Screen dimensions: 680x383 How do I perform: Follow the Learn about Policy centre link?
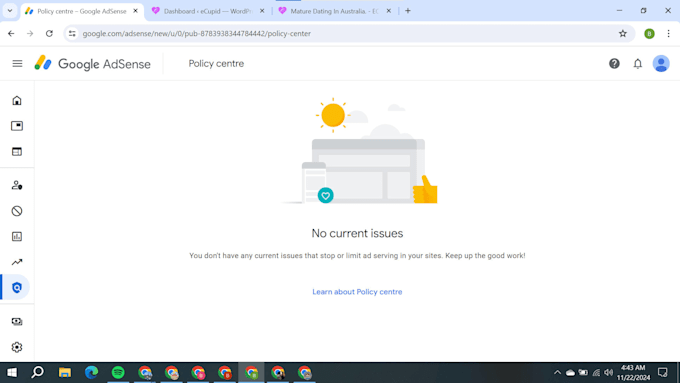pos(357,292)
